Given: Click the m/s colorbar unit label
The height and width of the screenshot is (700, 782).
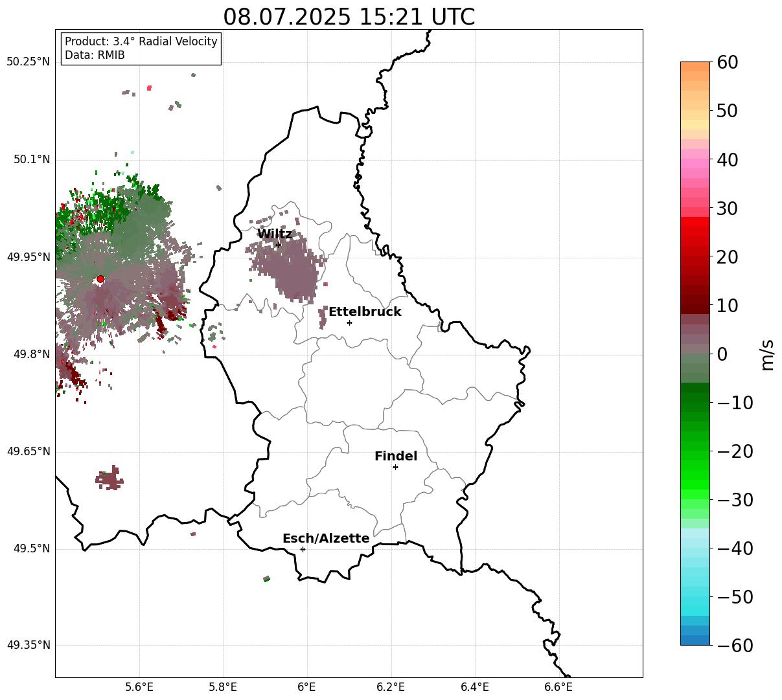Looking at the screenshot, I should pos(768,354).
